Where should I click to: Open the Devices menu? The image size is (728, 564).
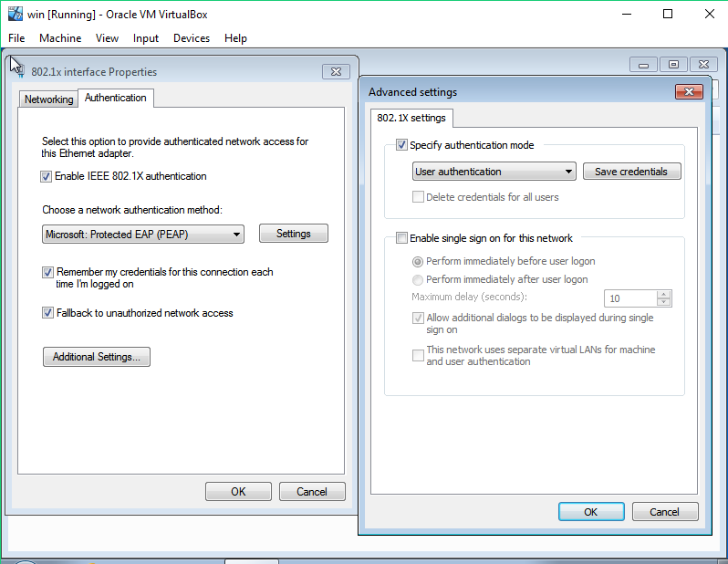coord(192,38)
